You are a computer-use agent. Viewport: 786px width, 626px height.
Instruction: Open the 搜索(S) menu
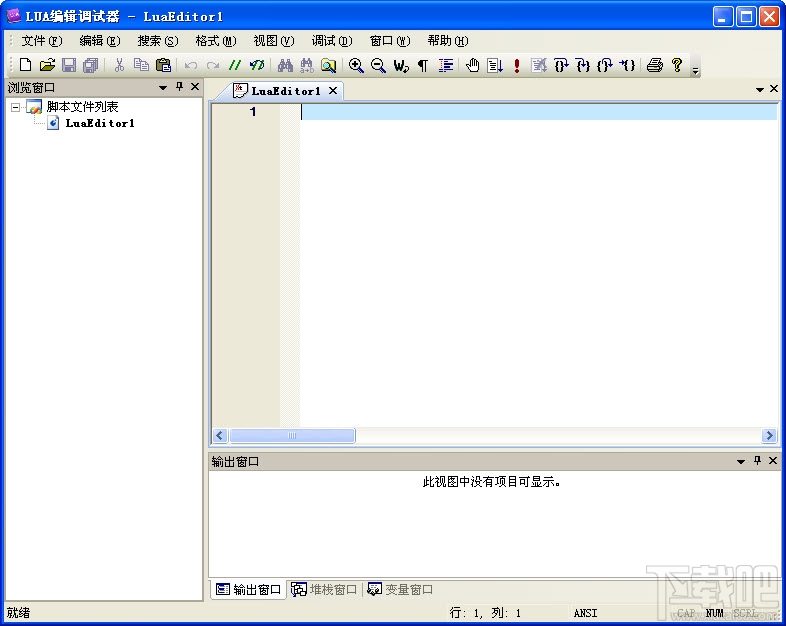click(x=158, y=41)
